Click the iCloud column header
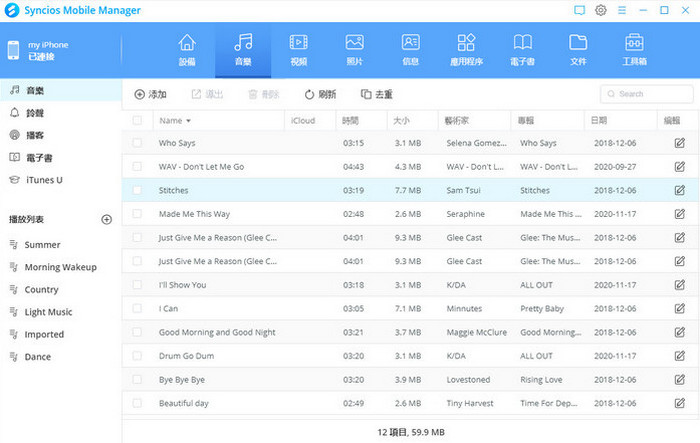This screenshot has height=443, width=700. coord(310,121)
